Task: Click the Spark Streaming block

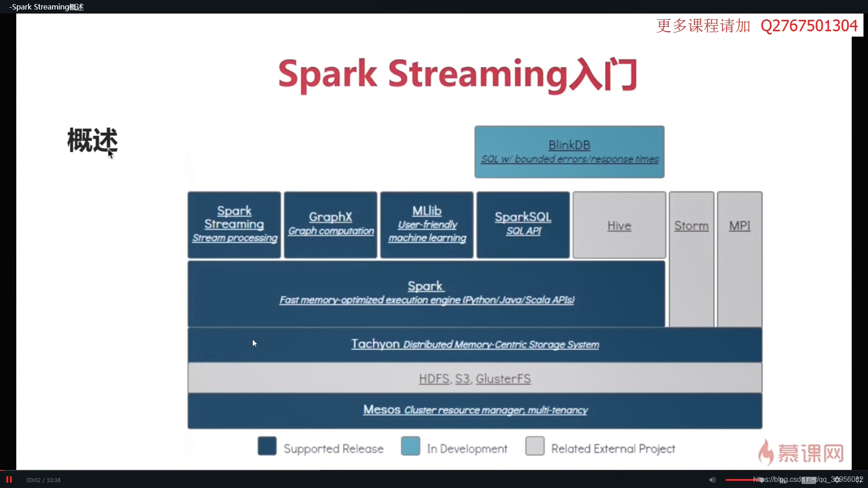Action: 234,225
